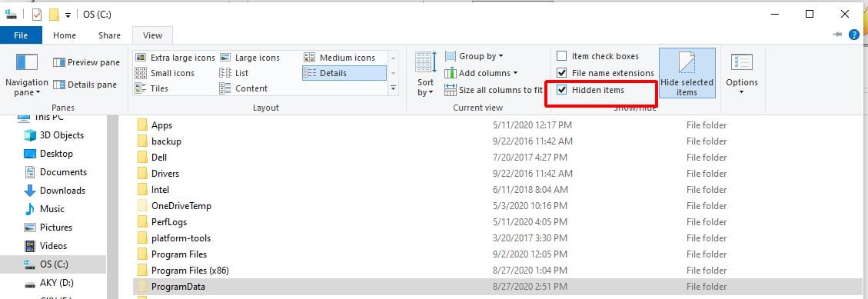Click the drive system icon in title bar
This screenshot has width=868, height=299.
pos(11,15)
